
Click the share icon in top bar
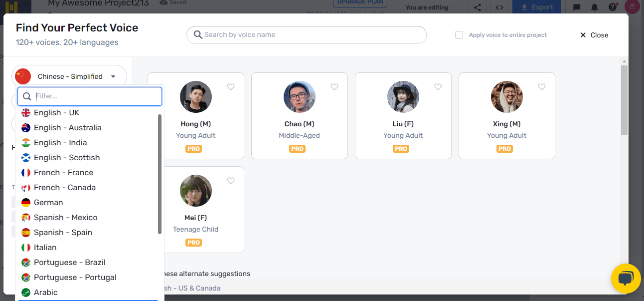coord(478,7)
